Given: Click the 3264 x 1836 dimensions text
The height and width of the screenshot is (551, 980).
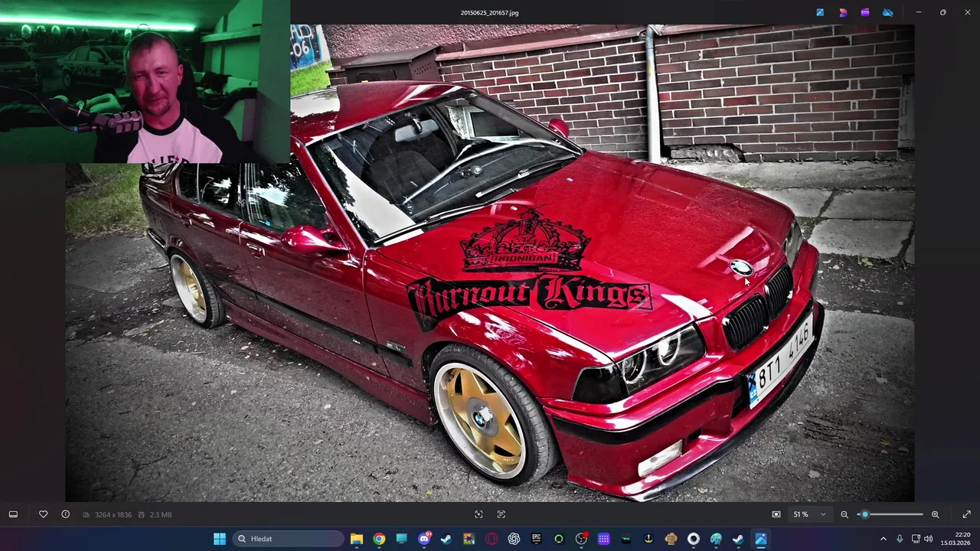Looking at the screenshot, I should click(x=113, y=515).
